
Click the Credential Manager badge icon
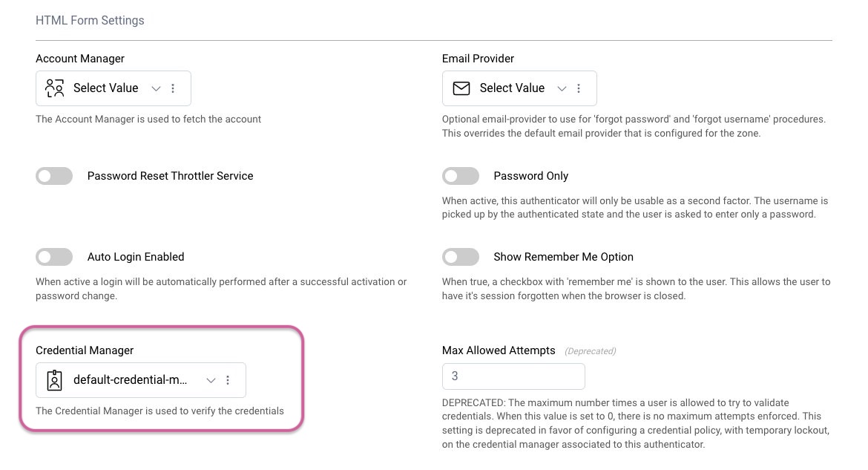point(54,380)
